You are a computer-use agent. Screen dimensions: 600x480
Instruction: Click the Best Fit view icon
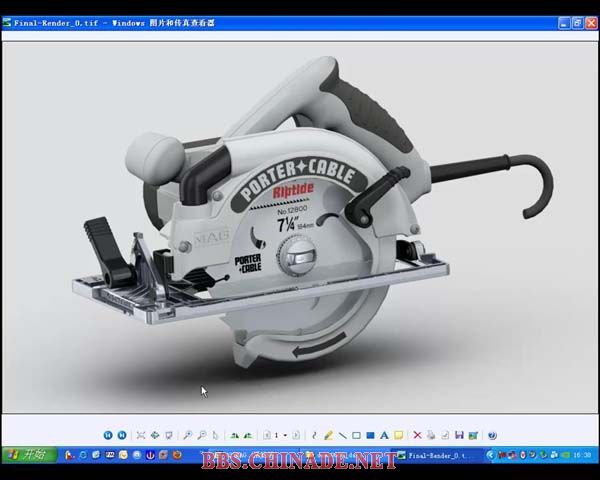click(x=141, y=435)
